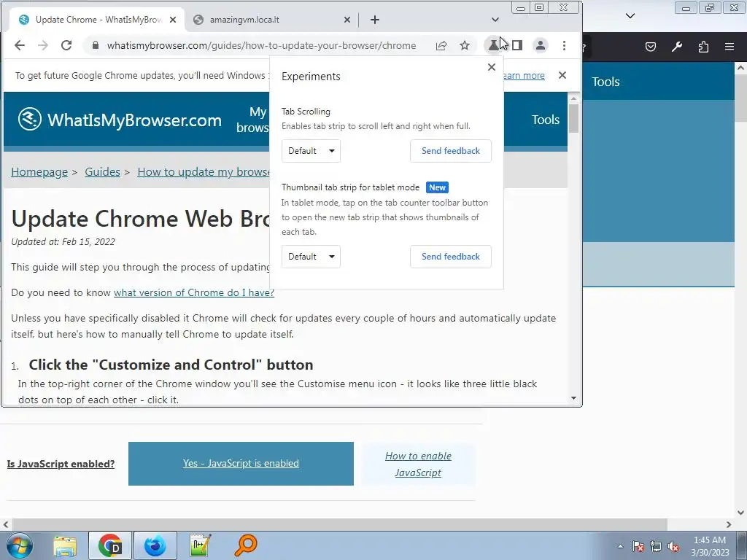Open My browser menu item
Viewport: 747px width, 560px height.
(x=253, y=120)
